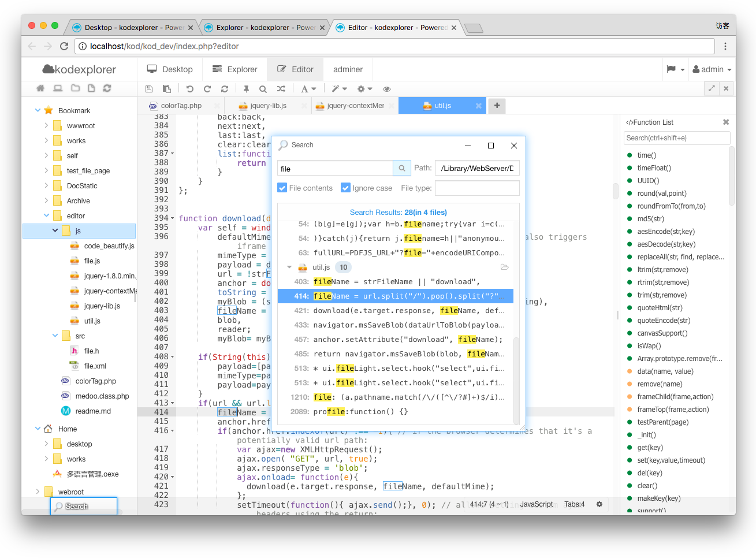Click the home icon in the sidebar toolbar
The image size is (756, 558).
pos(40,88)
